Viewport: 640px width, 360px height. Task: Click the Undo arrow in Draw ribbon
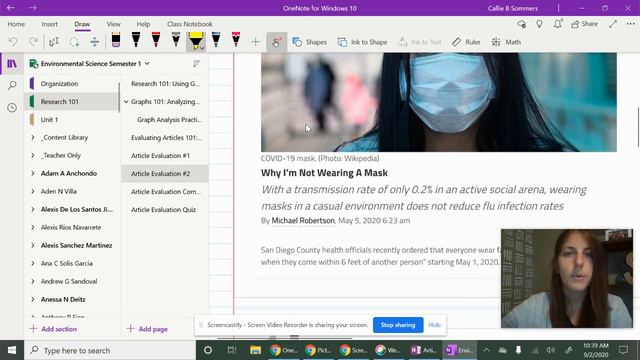(x=13, y=42)
